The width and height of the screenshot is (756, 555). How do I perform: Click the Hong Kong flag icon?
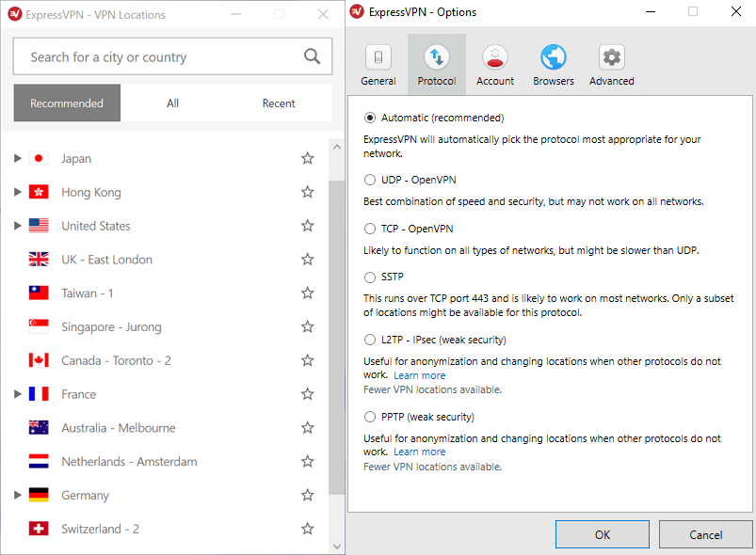(x=39, y=192)
